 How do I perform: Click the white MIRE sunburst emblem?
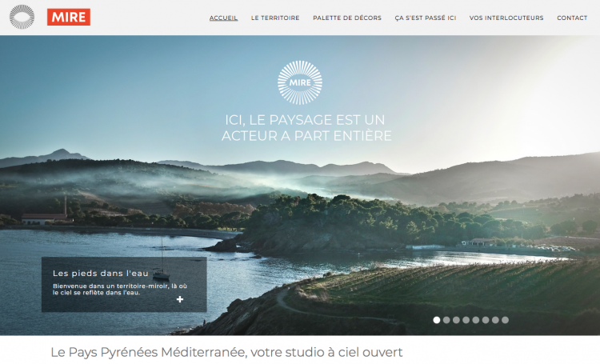[x=300, y=82]
